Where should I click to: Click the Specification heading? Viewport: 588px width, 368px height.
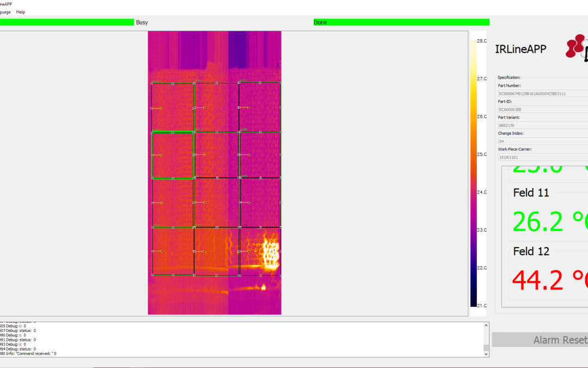[509, 77]
